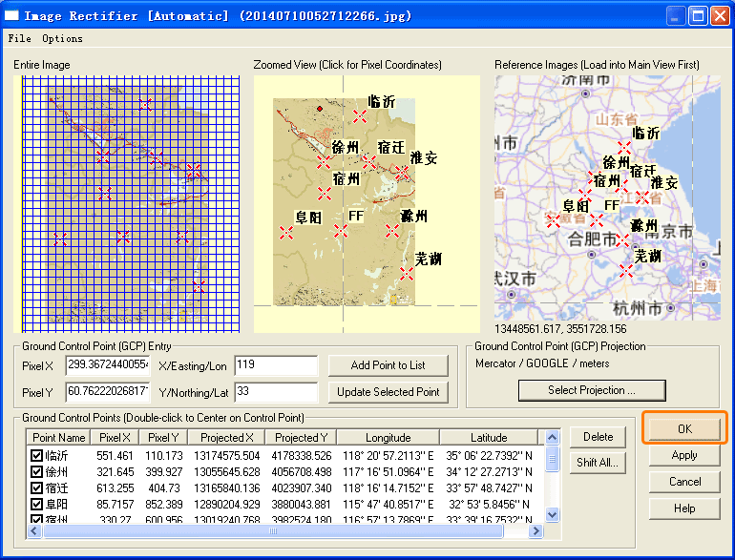The width and height of the screenshot is (735, 560).
Task: Maximize the Image Rectifier window
Action: coord(698,16)
